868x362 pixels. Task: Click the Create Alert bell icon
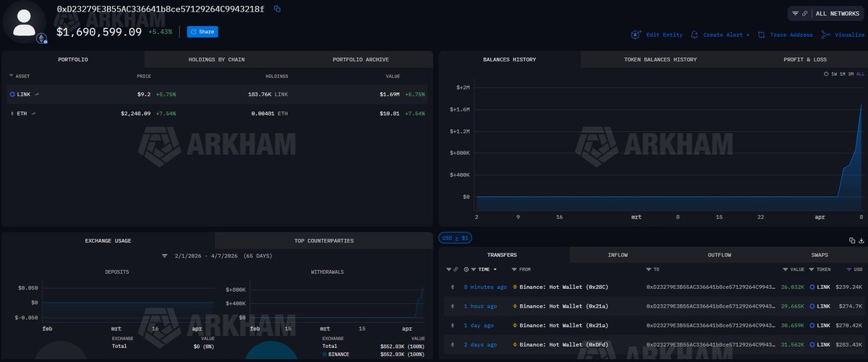click(694, 34)
